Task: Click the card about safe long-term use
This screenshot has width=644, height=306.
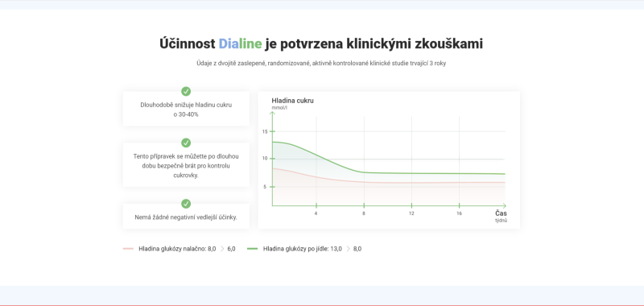Action: (x=186, y=165)
